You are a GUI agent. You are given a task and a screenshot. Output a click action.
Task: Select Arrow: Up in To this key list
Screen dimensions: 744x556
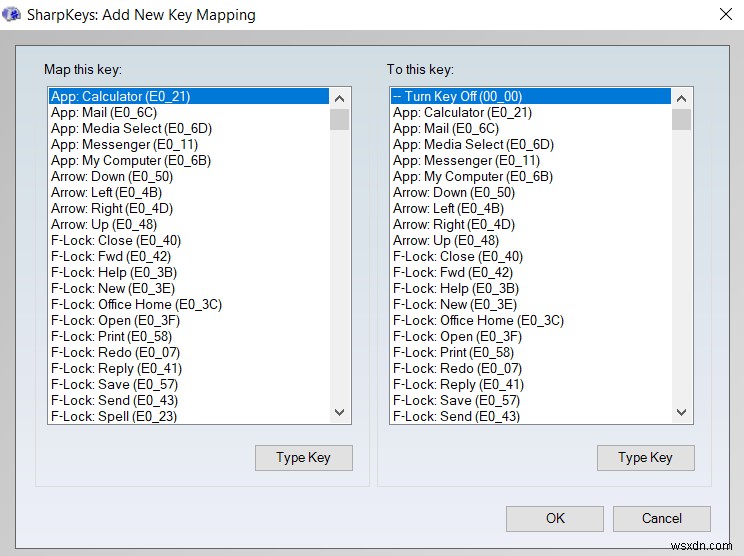(x=531, y=241)
